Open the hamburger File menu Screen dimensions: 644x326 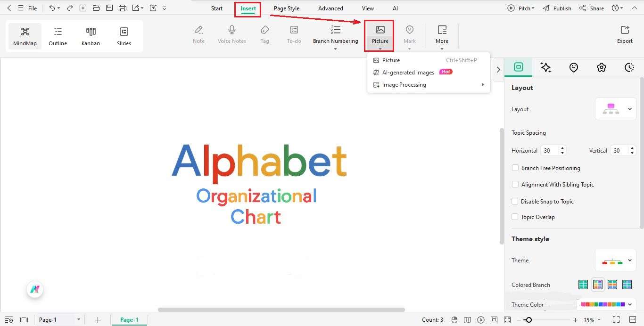tap(28, 8)
